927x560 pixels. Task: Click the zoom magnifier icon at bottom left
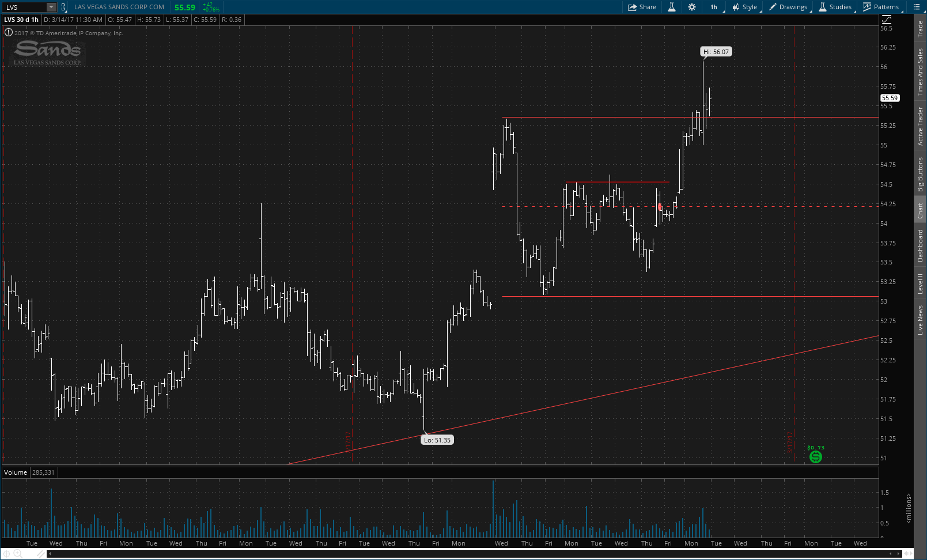(17, 554)
